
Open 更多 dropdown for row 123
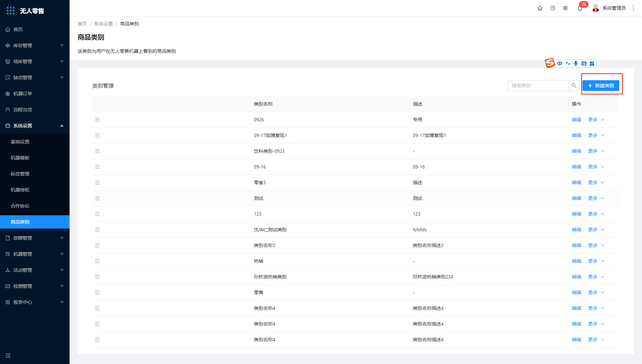click(x=596, y=214)
